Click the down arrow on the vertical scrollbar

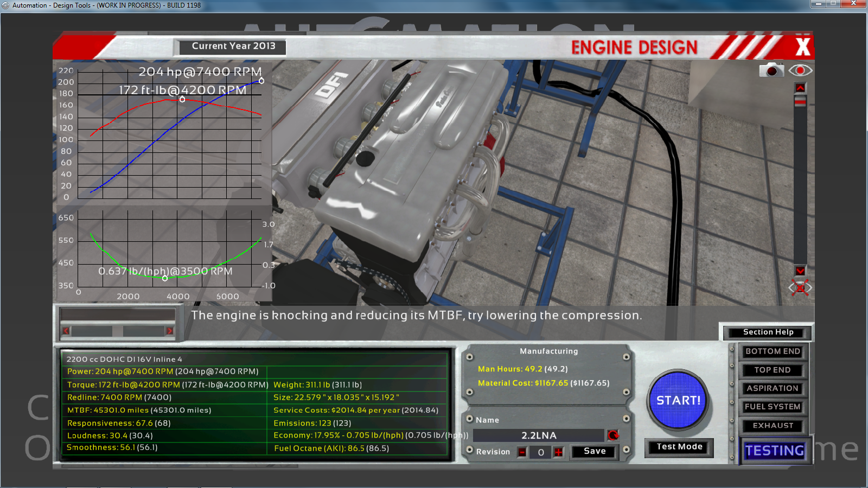(x=800, y=271)
